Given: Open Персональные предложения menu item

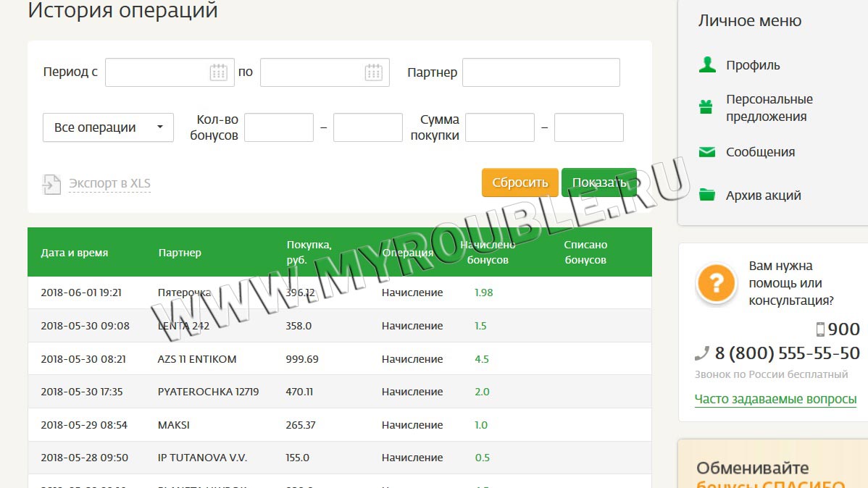Looking at the screenshot, I should coord(769,108).
